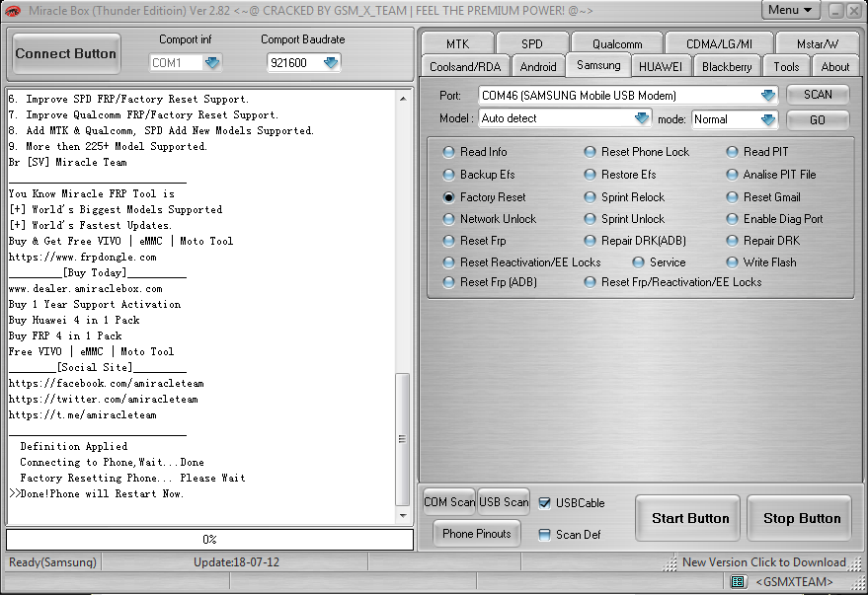Click the USB Scan button
Image resolution: width=868 pixels, height=595 pixels.
coord(504,502)
